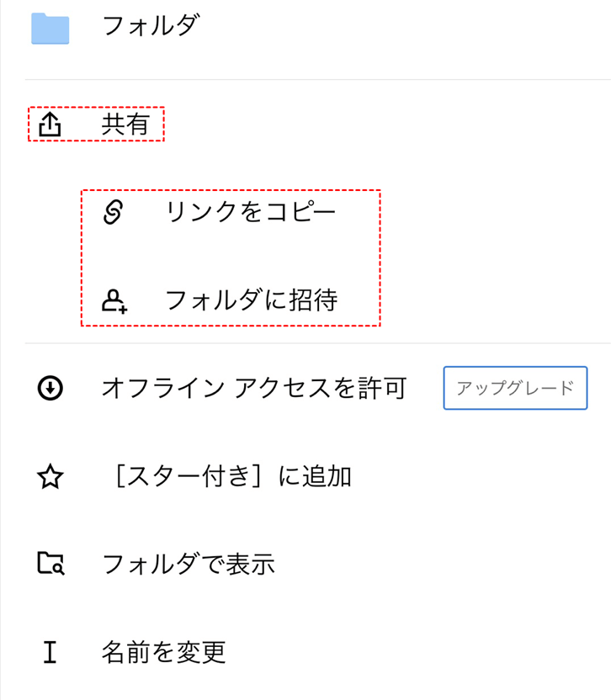Select [スター付き]に追加 option
The image size is (611, 700).
pyautogui.click(x=231, y=478)
